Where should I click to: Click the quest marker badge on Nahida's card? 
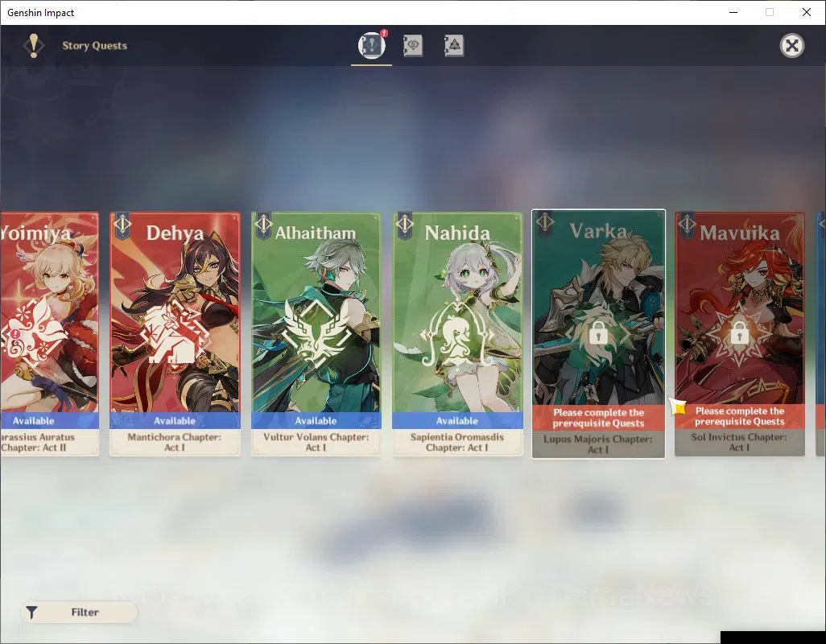[x=405, y=225]
